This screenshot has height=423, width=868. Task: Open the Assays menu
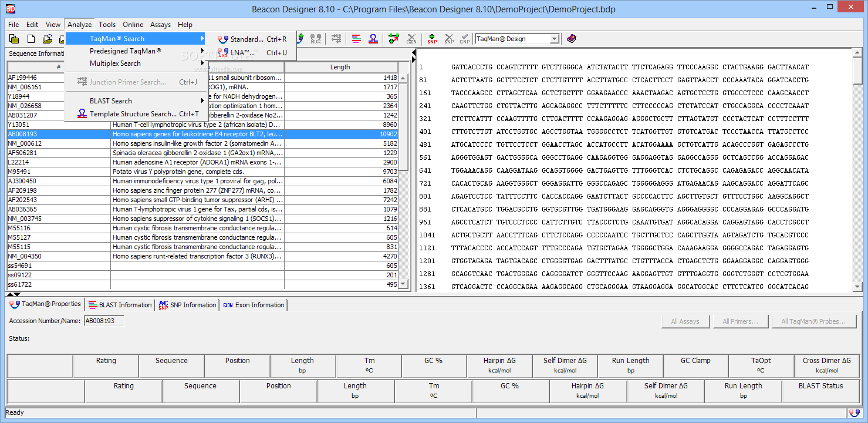click(160, 25)
